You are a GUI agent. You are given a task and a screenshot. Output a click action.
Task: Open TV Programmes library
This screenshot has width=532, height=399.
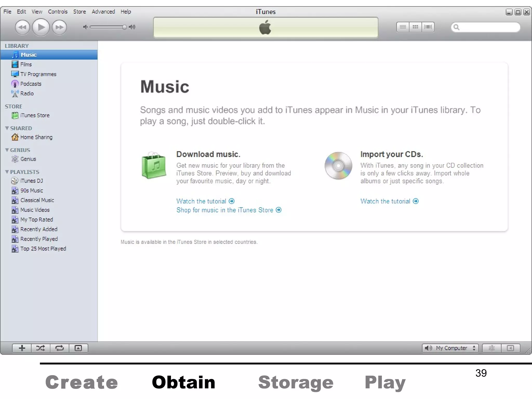[49, 74]
